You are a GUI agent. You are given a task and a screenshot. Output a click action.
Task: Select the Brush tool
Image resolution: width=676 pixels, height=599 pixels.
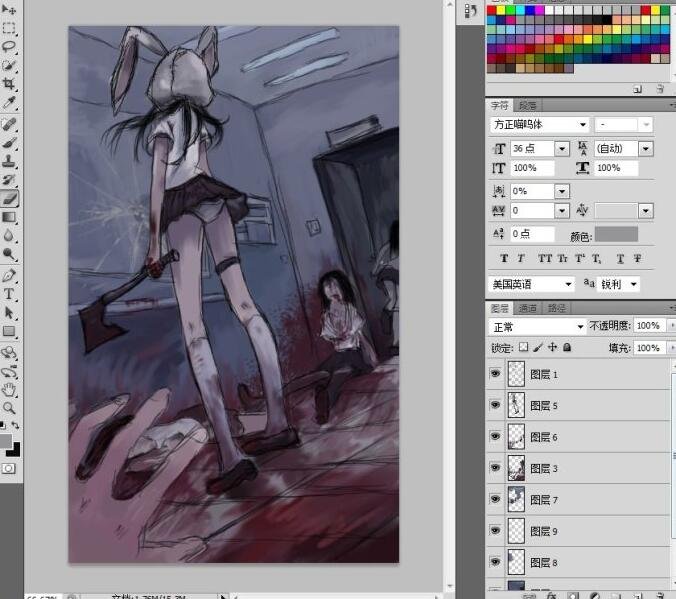pyautogui.click(x=9, y=143)
